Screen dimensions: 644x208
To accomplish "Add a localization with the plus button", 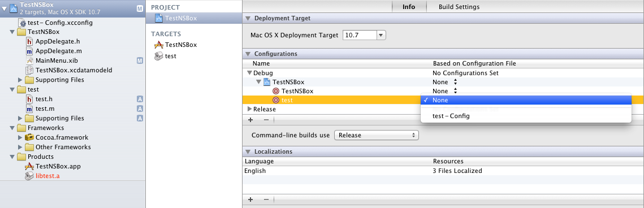I will 250,199.
